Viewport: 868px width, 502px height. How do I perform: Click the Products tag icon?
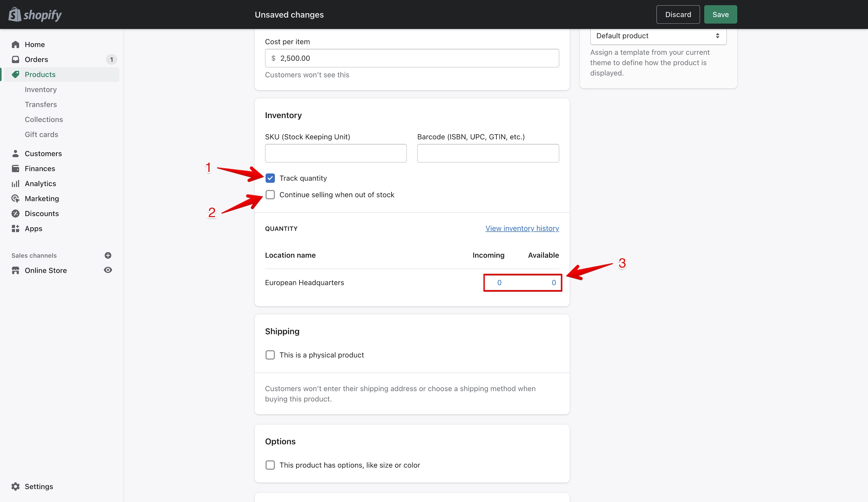(x=15, y=74)
